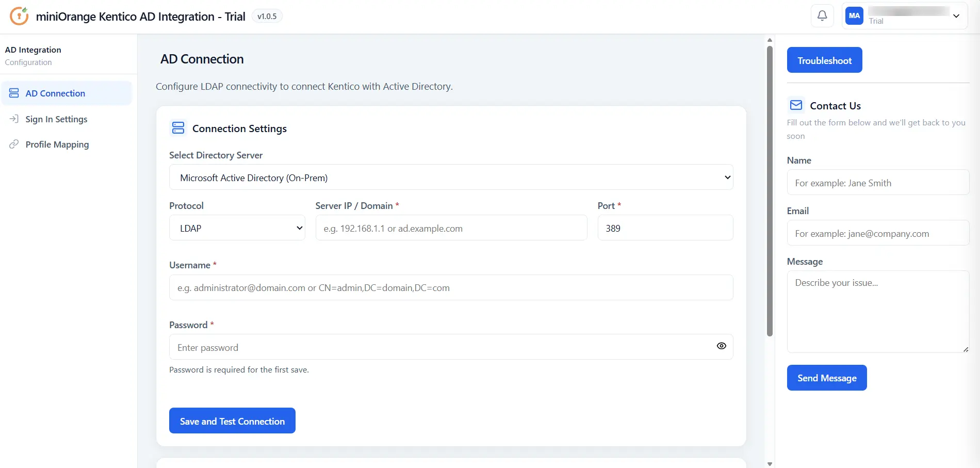Click the Connection Settings server icon
Screen dimensions: 980x468
point(178,128)
